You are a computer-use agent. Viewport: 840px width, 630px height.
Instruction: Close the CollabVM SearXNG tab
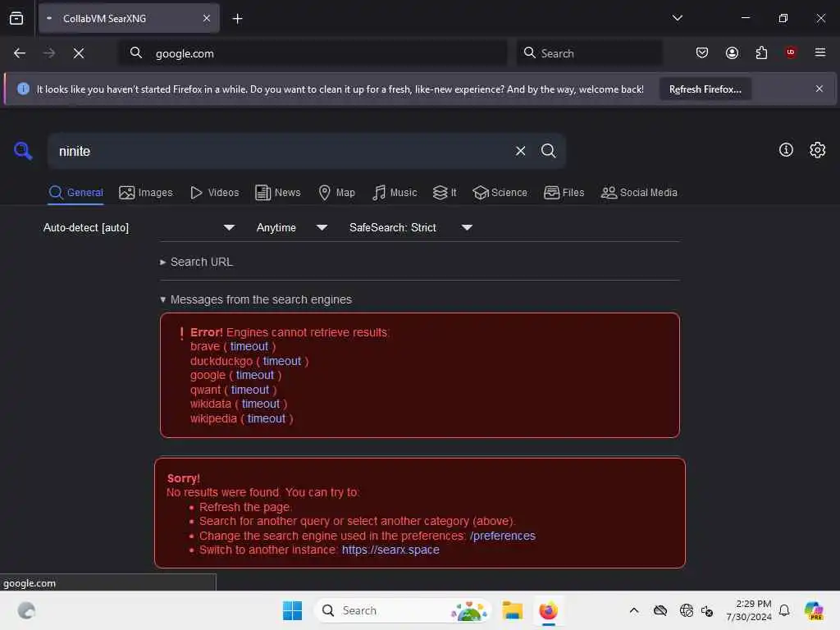(207, 18)
